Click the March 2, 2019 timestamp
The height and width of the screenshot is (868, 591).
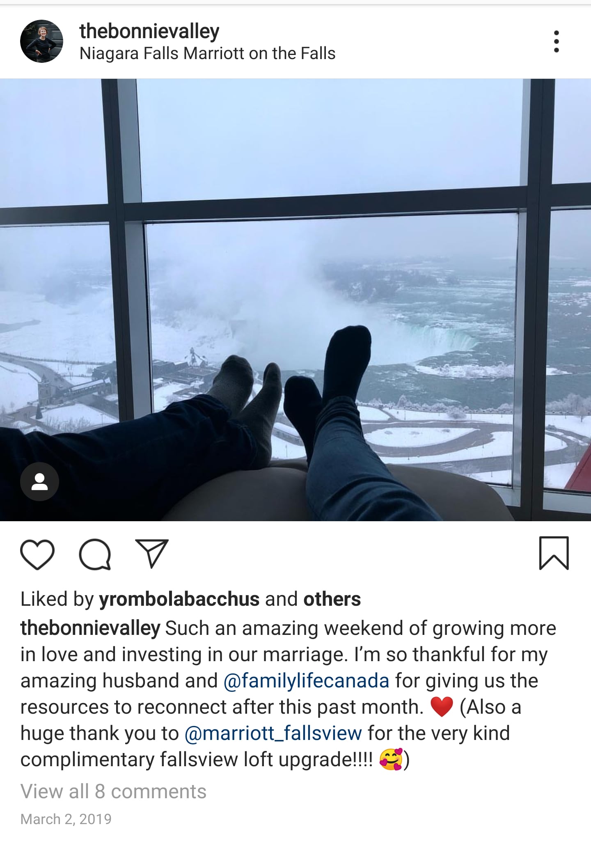tap(66, 819)
